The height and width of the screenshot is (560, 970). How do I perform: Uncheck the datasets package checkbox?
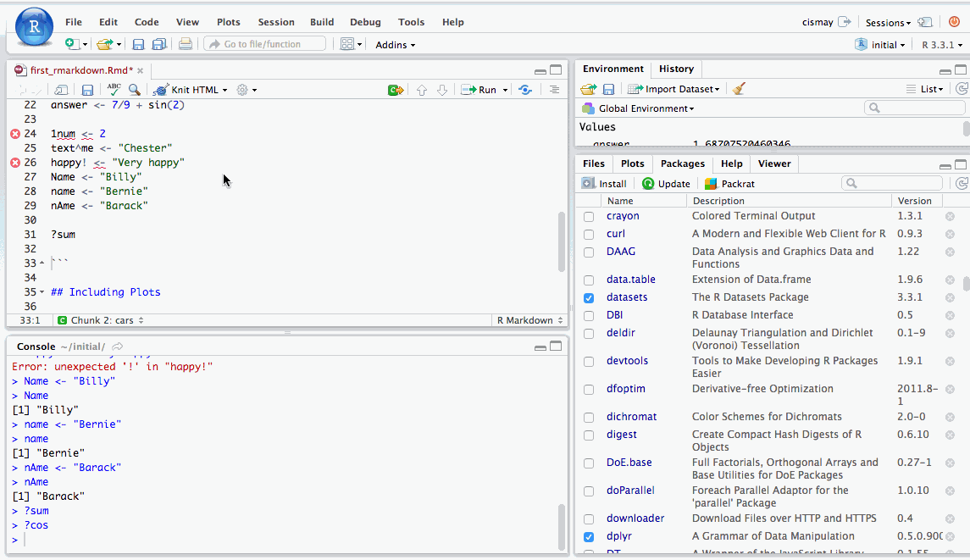[x=589, y=298]
